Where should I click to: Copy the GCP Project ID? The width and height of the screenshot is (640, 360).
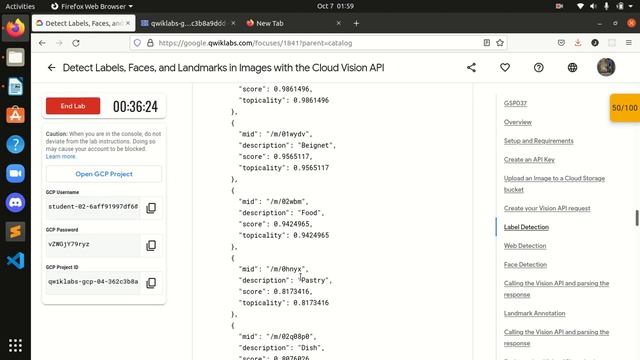tap(151, 283)
